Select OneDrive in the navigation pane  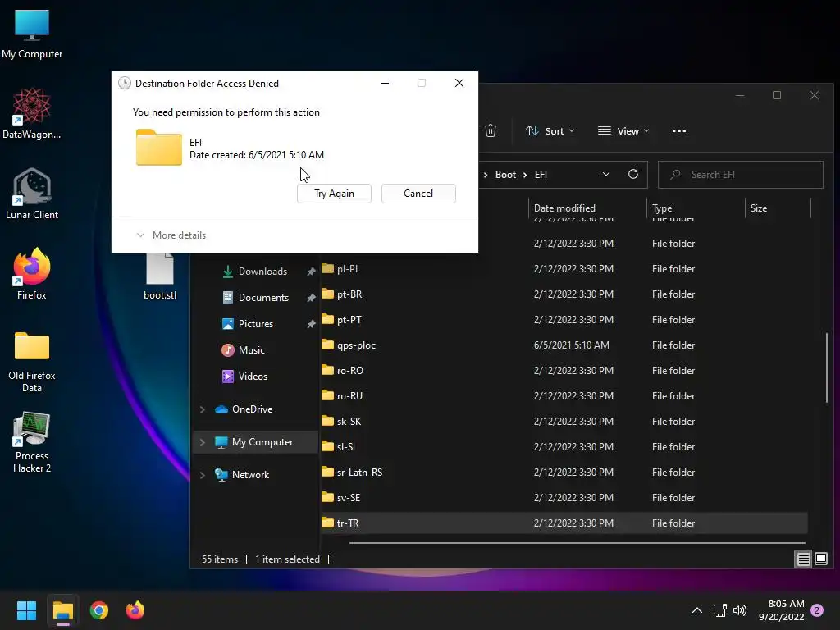[252, 409]
